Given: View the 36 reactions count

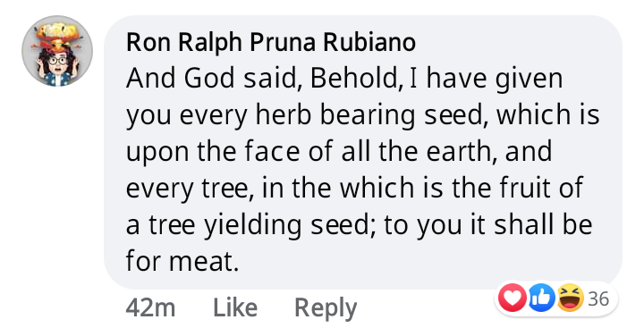Looking at the screenshot, I should click(x=598, y=299).
